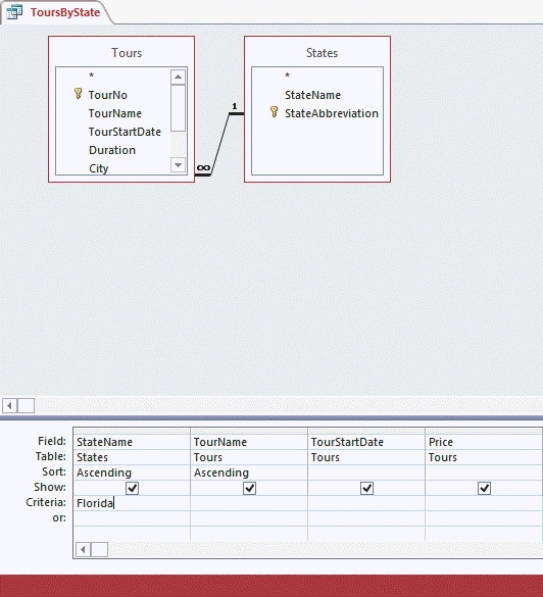Click the Field row label

pos(52,441)
